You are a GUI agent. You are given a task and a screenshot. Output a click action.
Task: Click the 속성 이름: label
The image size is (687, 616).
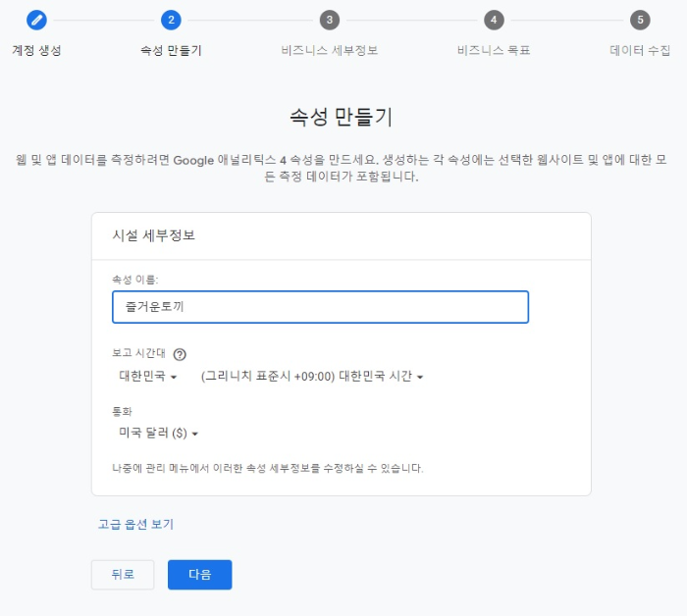point(135,280)
